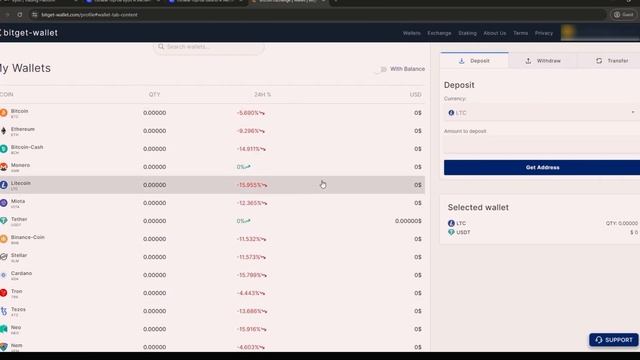Click the USDT icon in Selected wallet
This screenshot has width=640, height=360.
451,232
